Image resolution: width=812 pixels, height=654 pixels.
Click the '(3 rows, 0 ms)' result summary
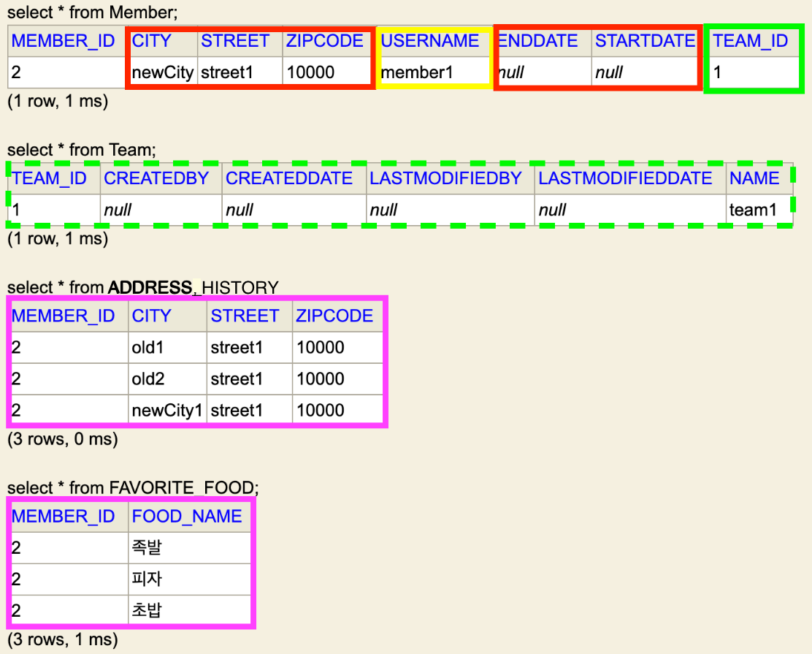pos(63,439)
